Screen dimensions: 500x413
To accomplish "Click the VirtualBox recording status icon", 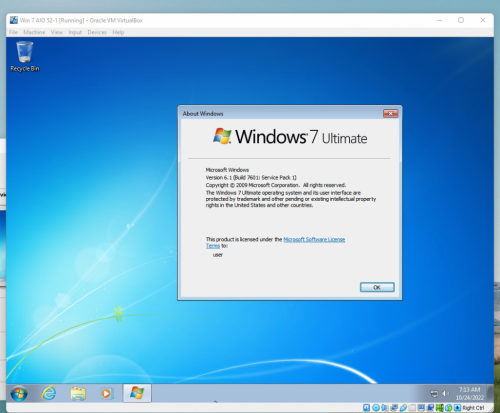I will (430, 408).
